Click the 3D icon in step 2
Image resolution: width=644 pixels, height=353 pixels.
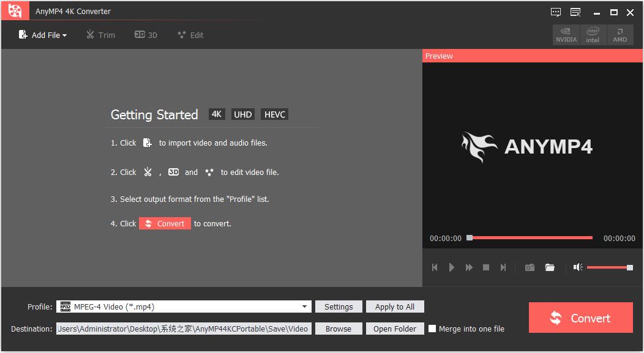(x=173, y=172)
